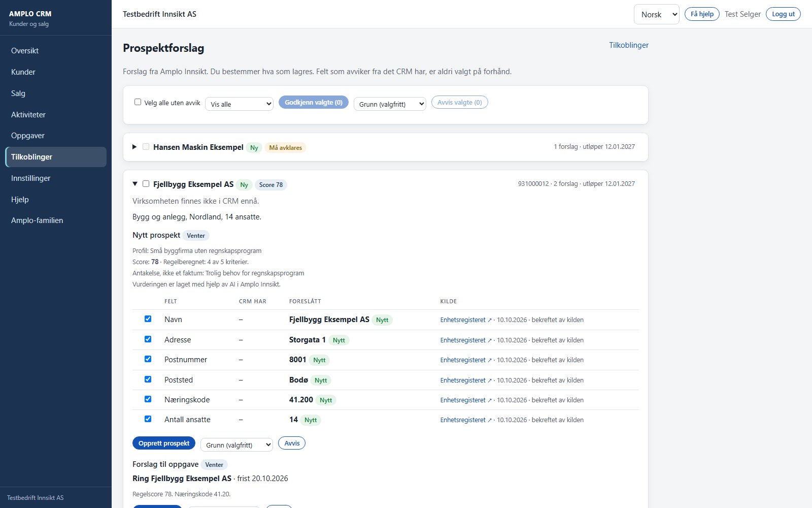The image size is (812, 508).
Task: Click the Opprett prospekt button
Action: pos(164,443)
